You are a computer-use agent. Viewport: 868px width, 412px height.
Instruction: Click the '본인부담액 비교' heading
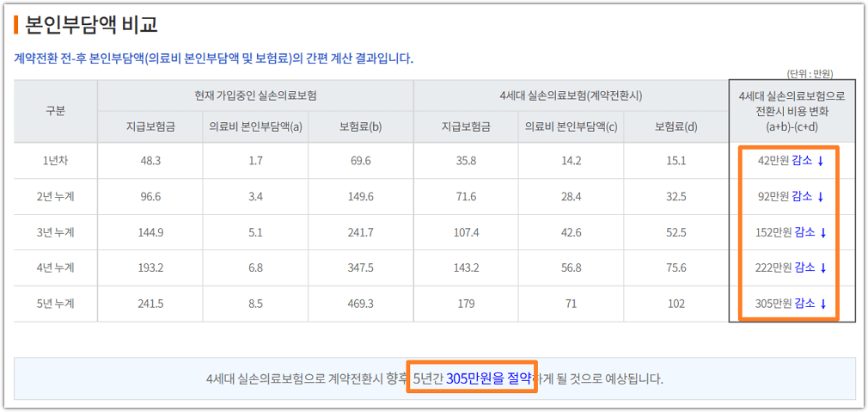[x=91, y=25]
